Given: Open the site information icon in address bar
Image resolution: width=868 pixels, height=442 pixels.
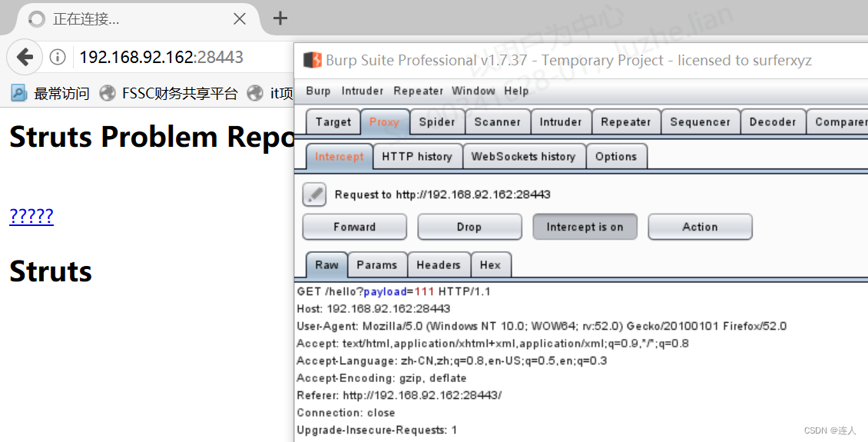Looking at the screenshot, I should coord(58,56).
